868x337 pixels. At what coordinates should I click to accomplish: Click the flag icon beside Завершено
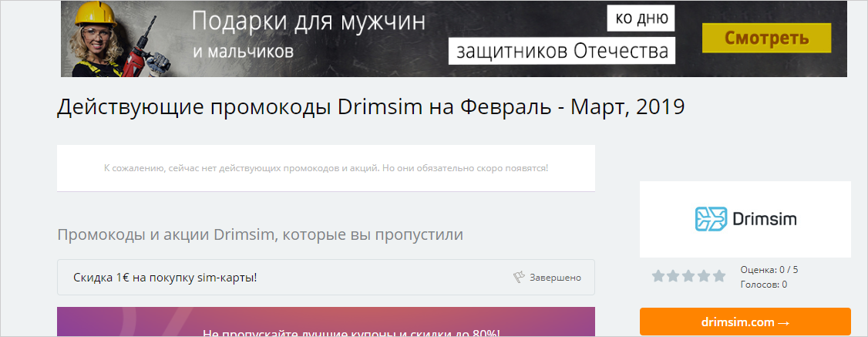coord(519,278)
